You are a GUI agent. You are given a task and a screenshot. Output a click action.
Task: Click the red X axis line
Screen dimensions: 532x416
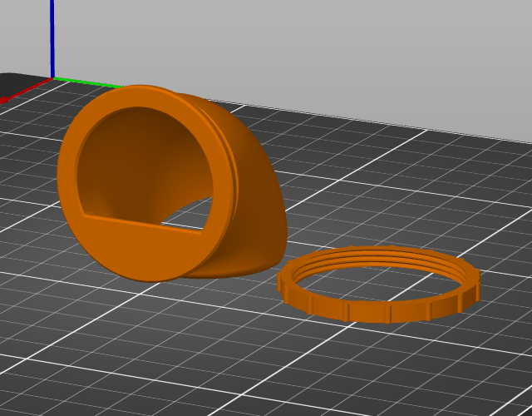click(27, 90)
